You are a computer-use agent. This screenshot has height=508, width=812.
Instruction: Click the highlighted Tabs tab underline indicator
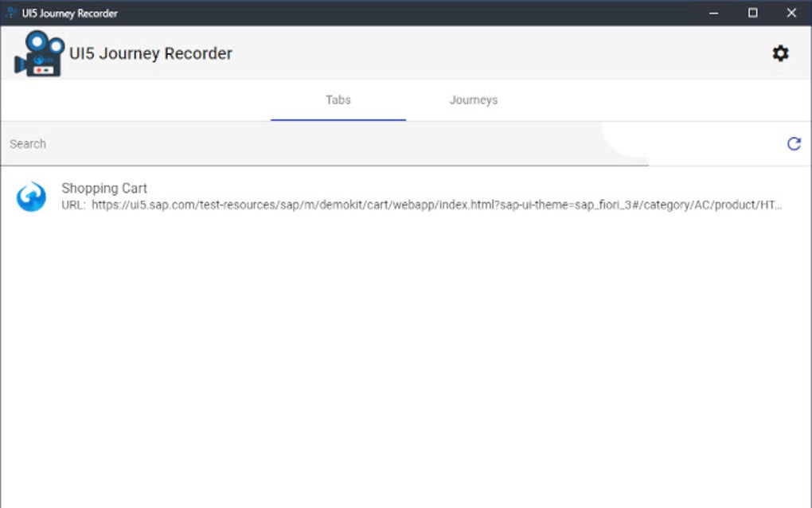(338, 117)
